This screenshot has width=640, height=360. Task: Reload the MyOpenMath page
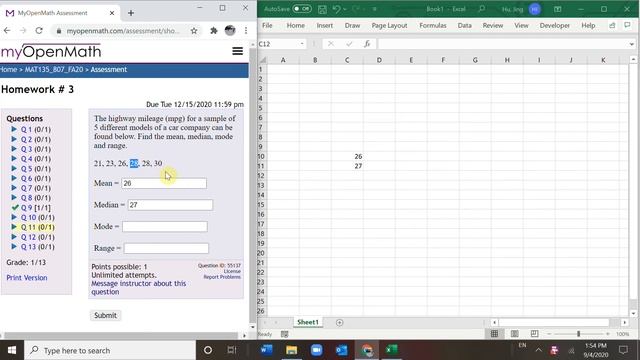pyautogui.click(x=39, y=31)
